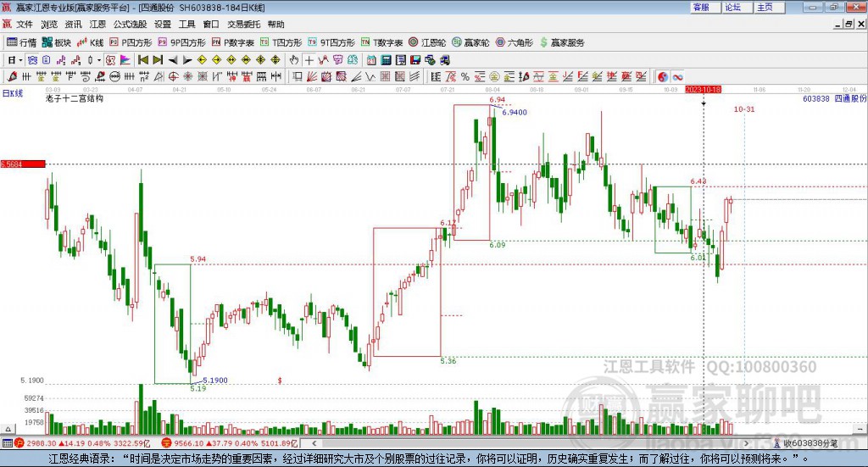Click the 客服 button in title bar
Viewport: 868px width, 467px height.
pyautogui.click(x=704, y=7)
